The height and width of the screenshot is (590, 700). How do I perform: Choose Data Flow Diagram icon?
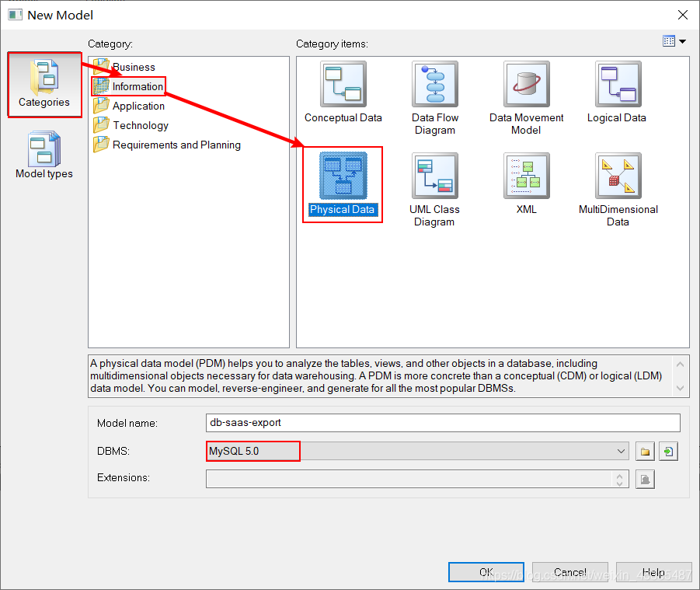[435, 84]
